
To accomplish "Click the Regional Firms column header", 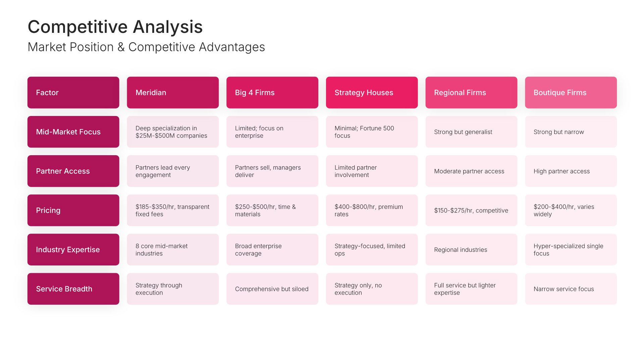I will (471, 93).
